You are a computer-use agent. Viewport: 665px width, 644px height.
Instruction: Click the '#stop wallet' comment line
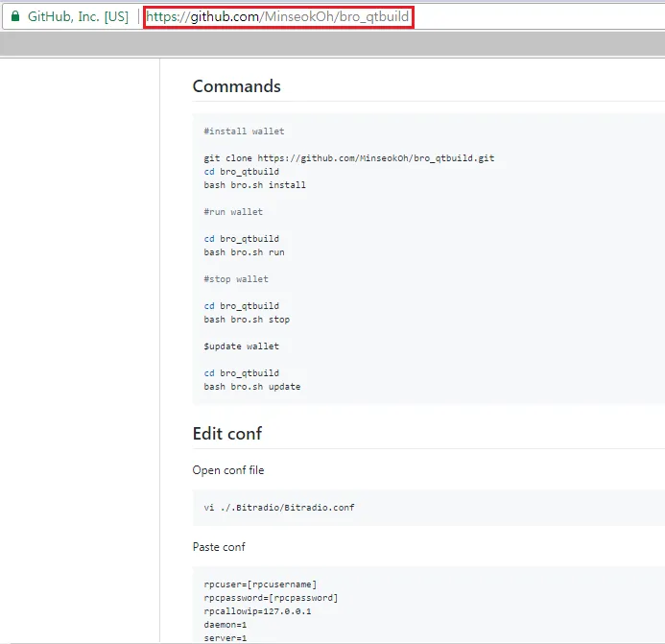pos(236,279)
